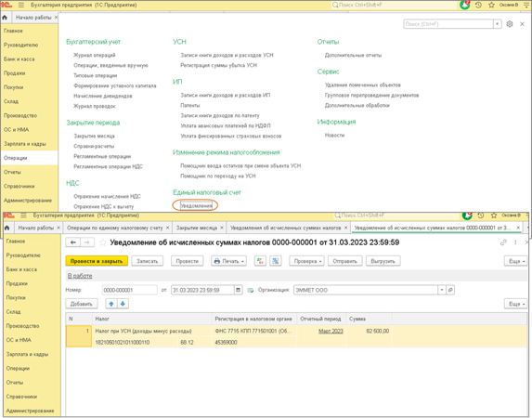Move row down with blue down arrow
Viewport: 532px width, 418px height.
[123, 304]
